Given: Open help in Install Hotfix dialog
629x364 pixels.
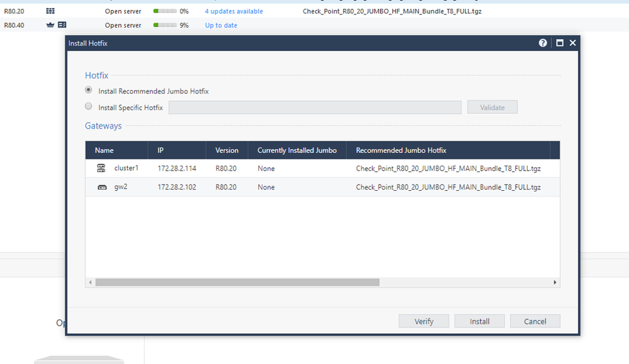Looking at the screenshot, I should [x=542, y=43].
